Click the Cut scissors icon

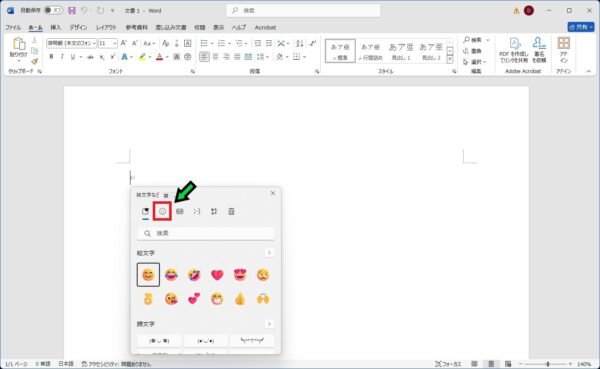tap(34, 40)
